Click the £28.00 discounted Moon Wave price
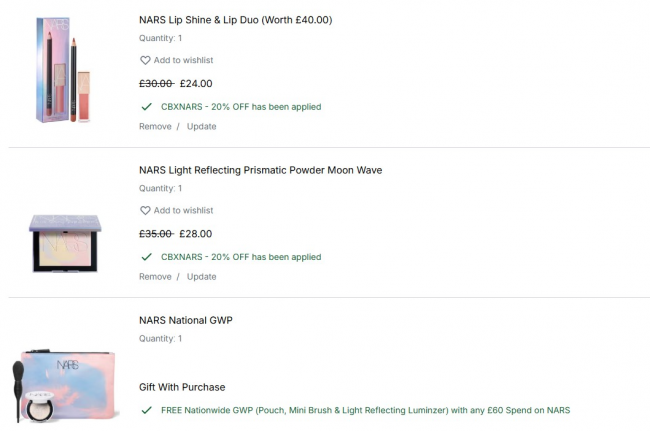This screenshot has width=650, height=431. [196, 234]
